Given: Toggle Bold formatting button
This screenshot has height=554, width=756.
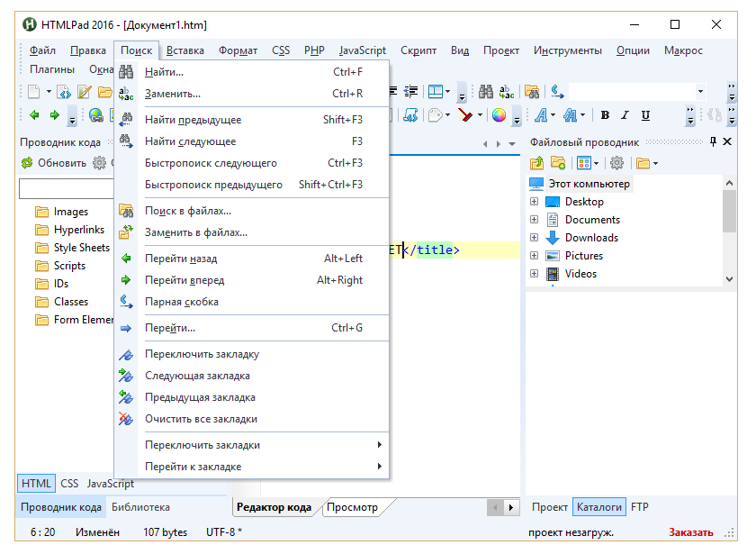Looking at the screenshot, I should pyautogui.click(x=605, y=115).
